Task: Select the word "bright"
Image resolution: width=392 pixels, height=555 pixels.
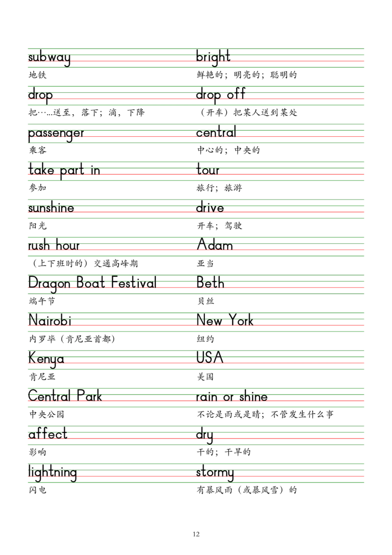Action: [213, 57]
